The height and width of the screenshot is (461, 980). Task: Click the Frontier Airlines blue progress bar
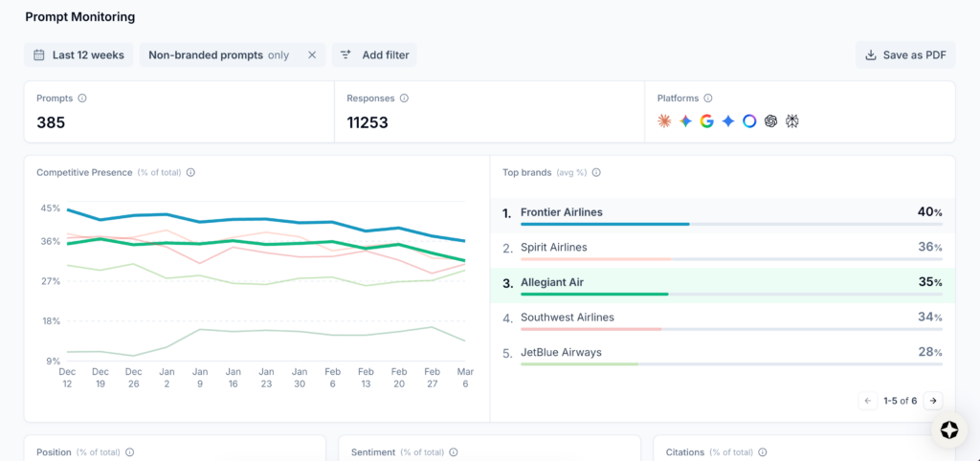(x=605, y=224)
